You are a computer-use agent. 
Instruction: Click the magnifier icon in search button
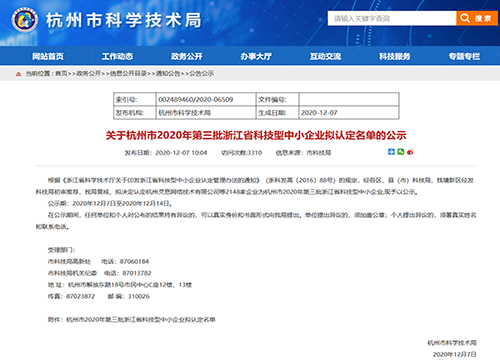(465, 18)
